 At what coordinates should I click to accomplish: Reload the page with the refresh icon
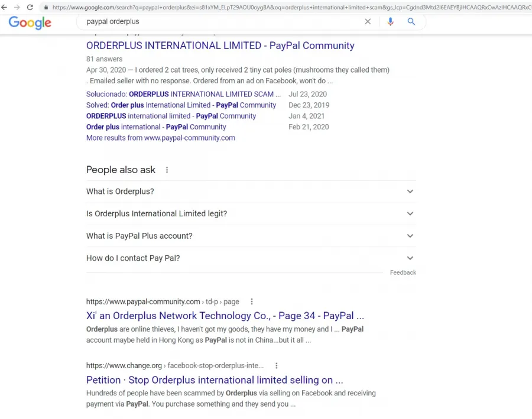pos(30,7)
